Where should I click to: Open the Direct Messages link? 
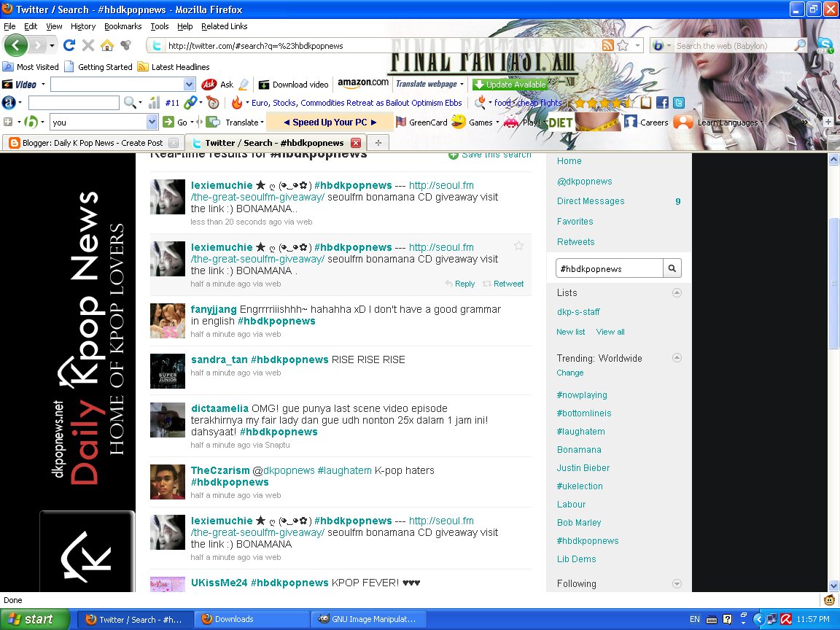click(591, 201)
